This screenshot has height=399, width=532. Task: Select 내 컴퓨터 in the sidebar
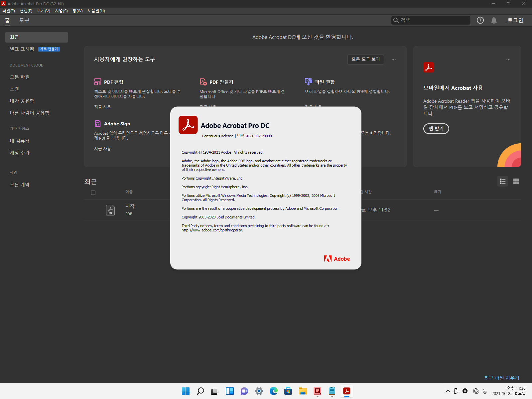click(20, 141)
